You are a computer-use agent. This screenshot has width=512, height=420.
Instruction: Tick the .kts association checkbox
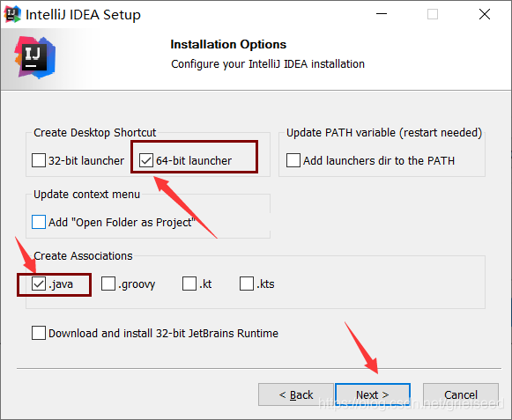point(247,284)
